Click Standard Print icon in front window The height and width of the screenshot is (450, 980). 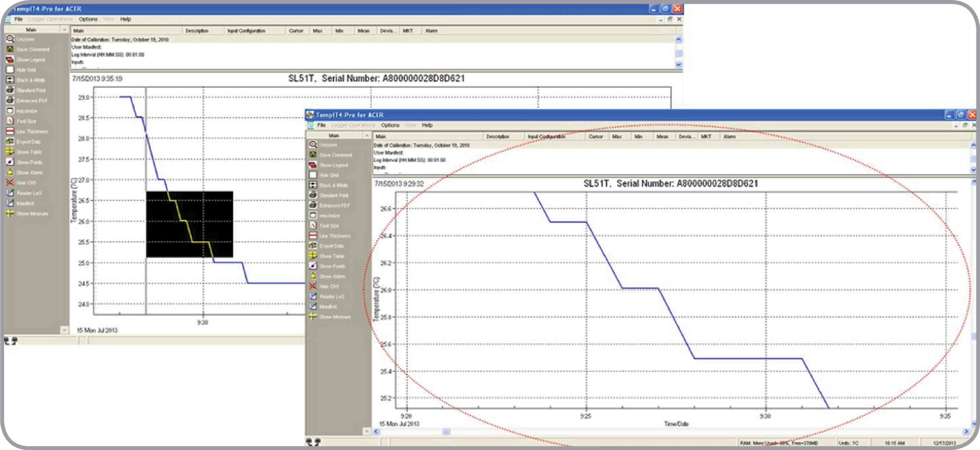tap(313, 195)
